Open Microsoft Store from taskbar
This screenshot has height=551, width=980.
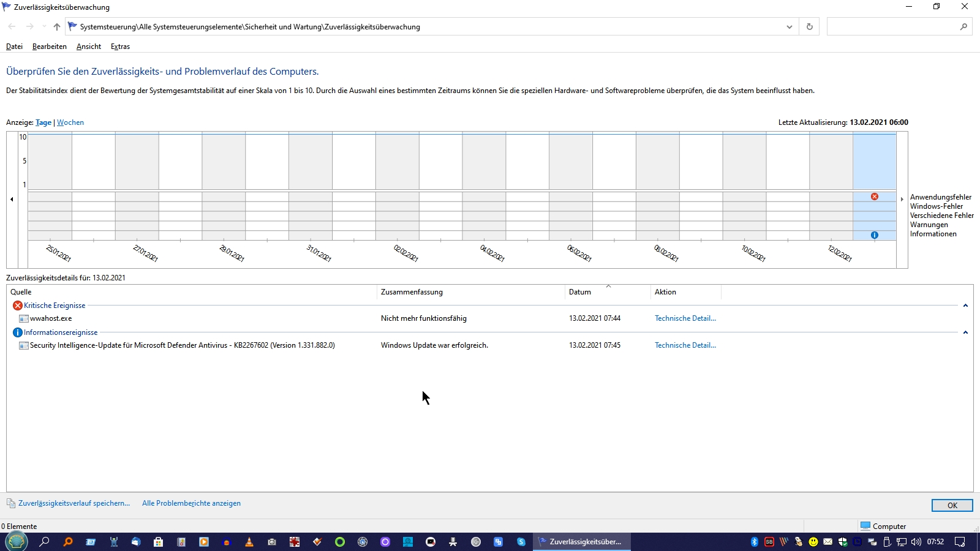pos(159,542)
